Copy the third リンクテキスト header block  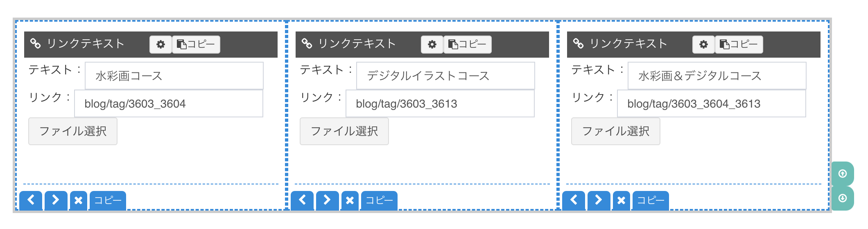[x=739, y=44]
